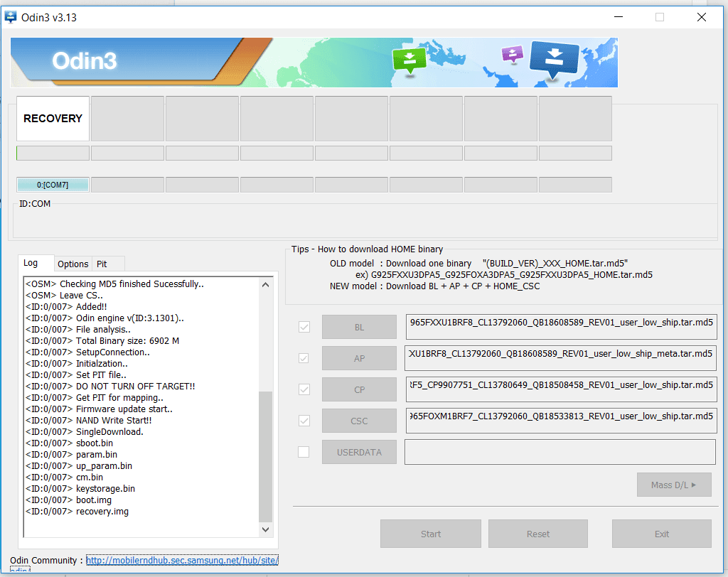This screenshot has height=577, width=728.
Task: Click the Start button
Action: [x=431, y=534]
